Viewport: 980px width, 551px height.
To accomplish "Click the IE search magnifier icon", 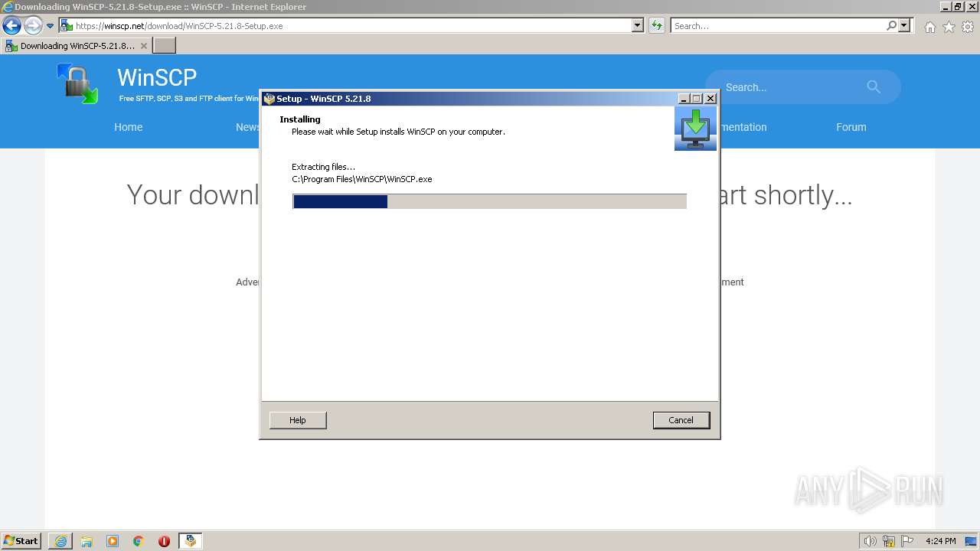I will (891, 25).
